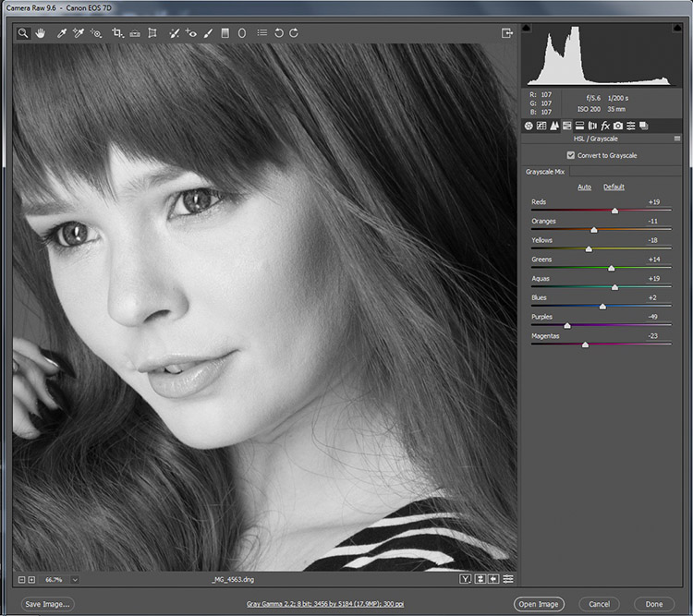Open the zoom level dropdown
The image size is (693, 616).
[x=75, y=580]
